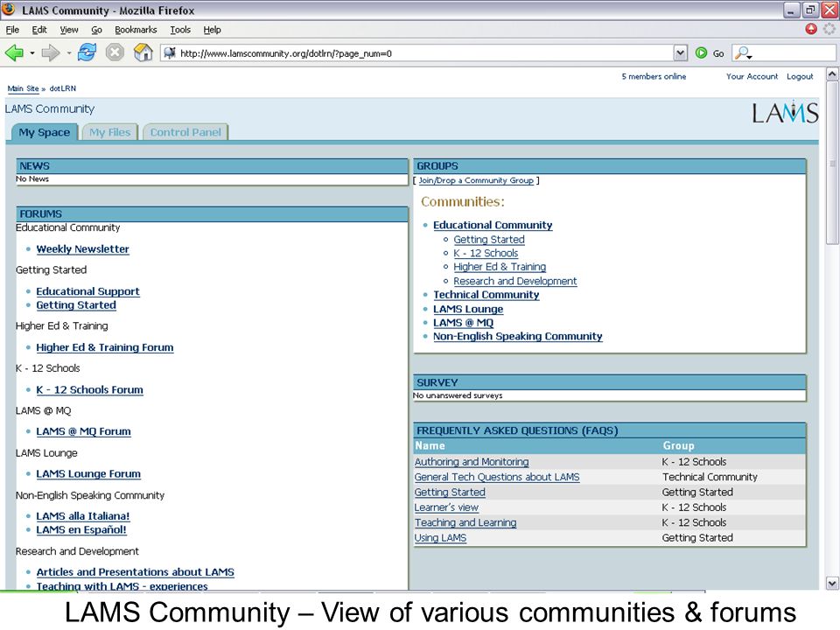Click the Logout link

[x=800, y=77]
